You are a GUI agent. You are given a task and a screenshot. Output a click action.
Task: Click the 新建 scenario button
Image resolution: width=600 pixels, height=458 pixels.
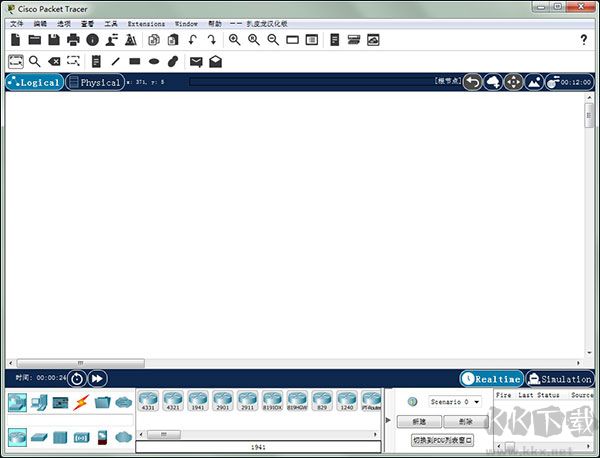pos(419,422)
